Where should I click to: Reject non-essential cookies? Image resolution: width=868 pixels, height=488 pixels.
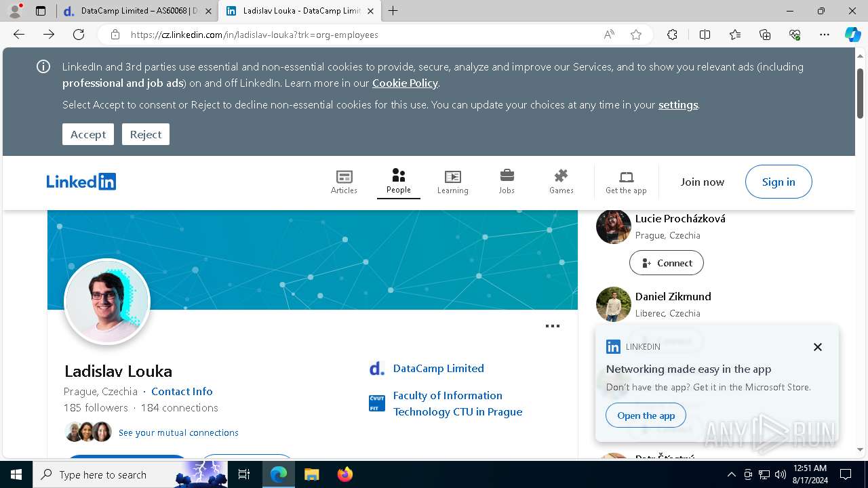(x=146, y=134)
